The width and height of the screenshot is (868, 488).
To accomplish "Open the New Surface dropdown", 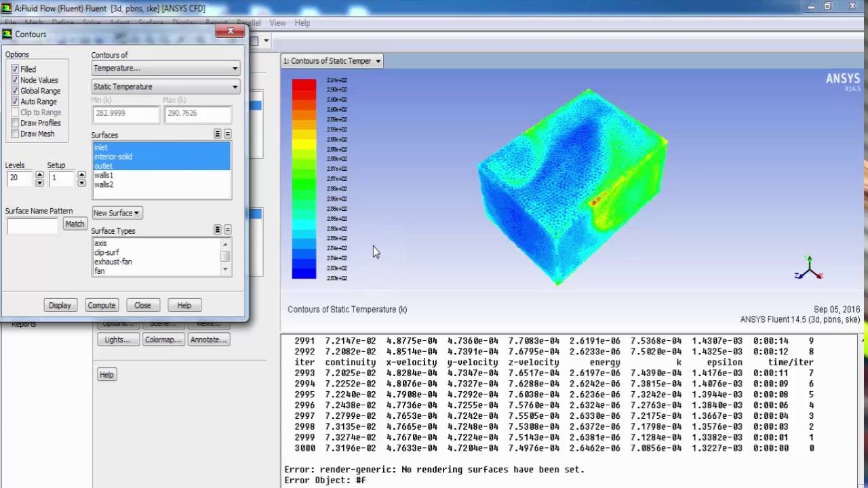I will tap(117, 213).
